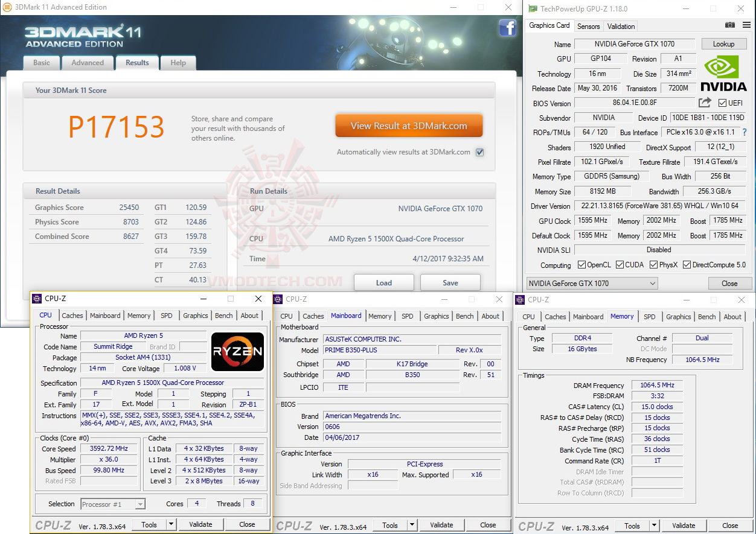Uncheck the UEFI checkbox in GPU-Z
The image size is (756, 534).
pyautogui.click(x=722, y=103)
